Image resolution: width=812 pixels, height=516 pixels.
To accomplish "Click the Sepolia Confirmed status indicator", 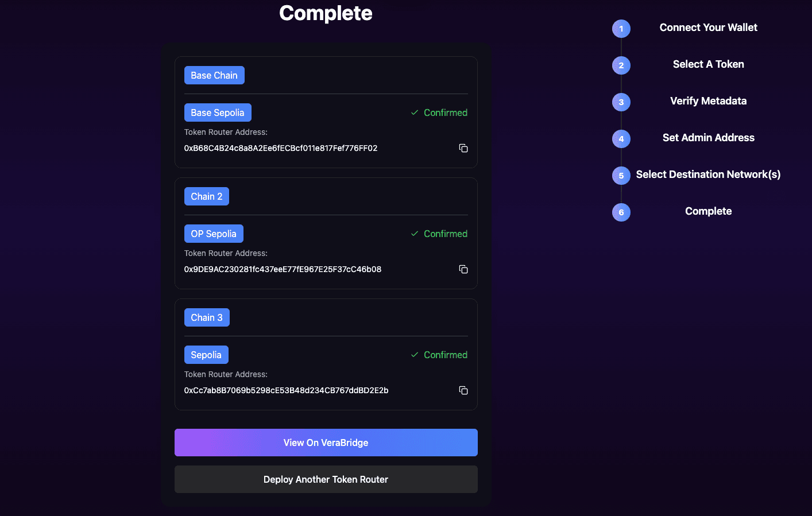I will (x=439, y=355).
